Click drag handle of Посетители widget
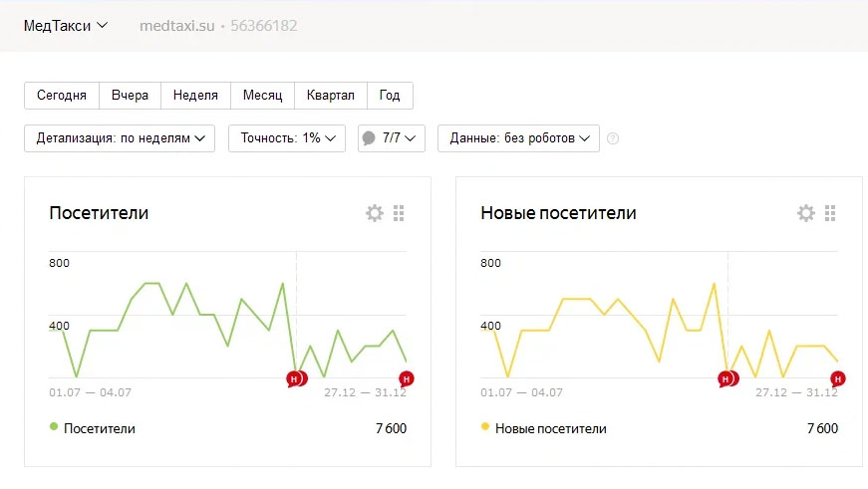The image size is (868, 489). pyautogui.click(x=399, y=213)
